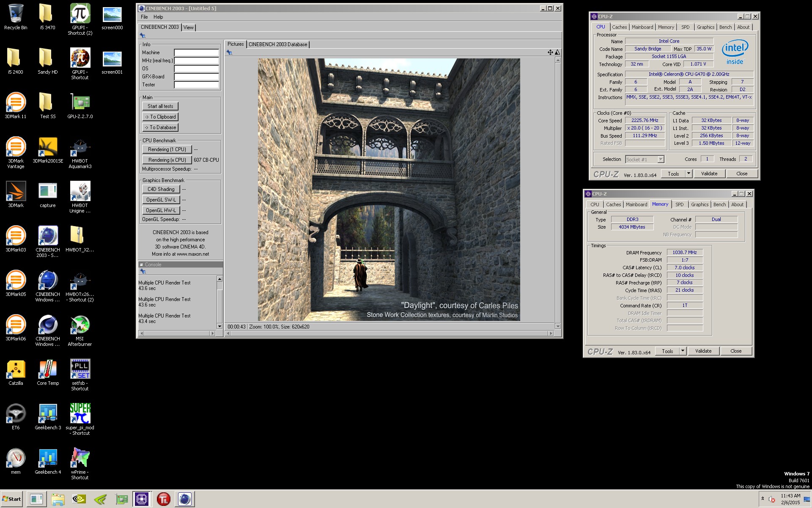Run Rendering (x CPU) benchmark
Viewport: 812px width, 508px height.
(167, 160)
